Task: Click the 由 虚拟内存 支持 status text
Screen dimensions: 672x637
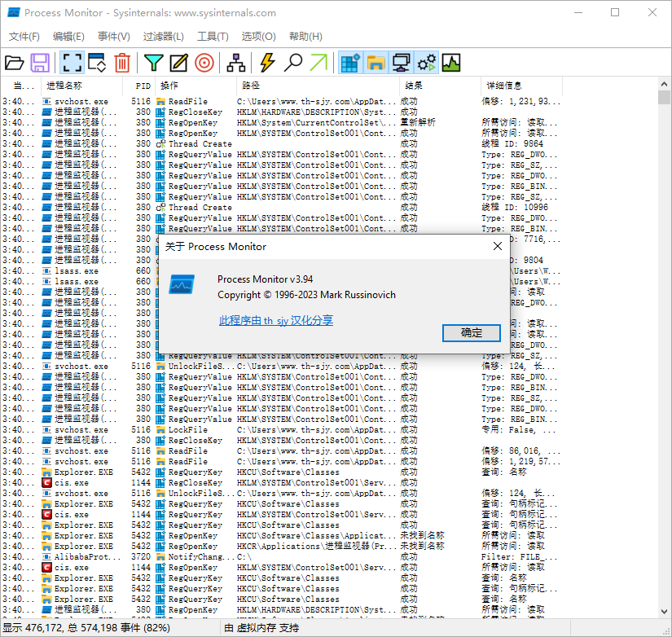Action: [261, 628]
